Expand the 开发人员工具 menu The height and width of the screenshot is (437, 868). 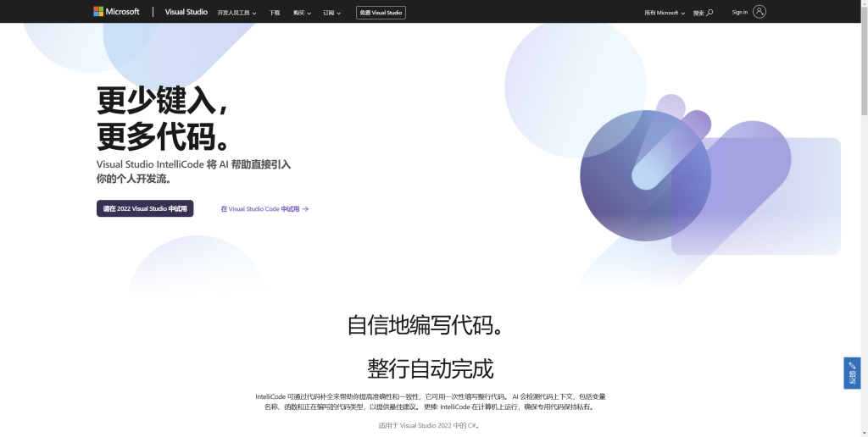pos(237,13)
